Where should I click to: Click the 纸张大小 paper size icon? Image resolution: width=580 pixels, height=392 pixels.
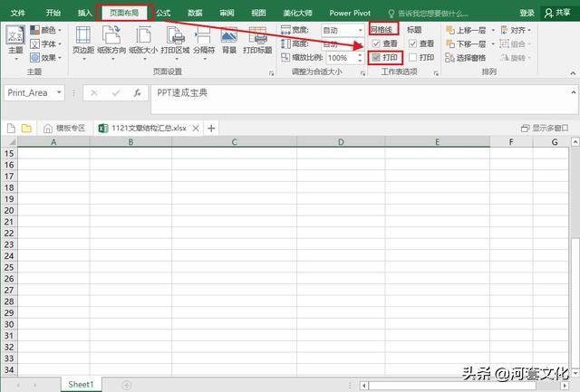[x=143, y=36]
